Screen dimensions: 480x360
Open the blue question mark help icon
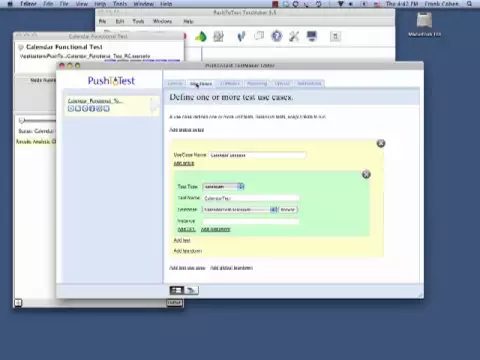tap(276, 36)
